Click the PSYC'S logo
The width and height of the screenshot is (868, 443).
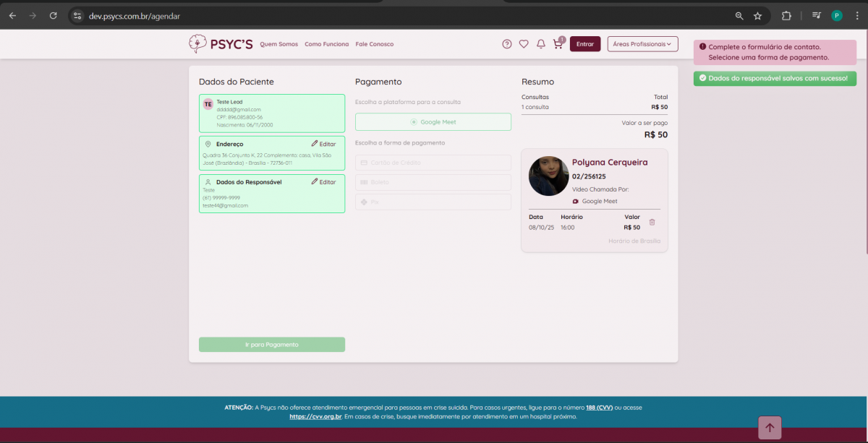click(x=221, y=44)
